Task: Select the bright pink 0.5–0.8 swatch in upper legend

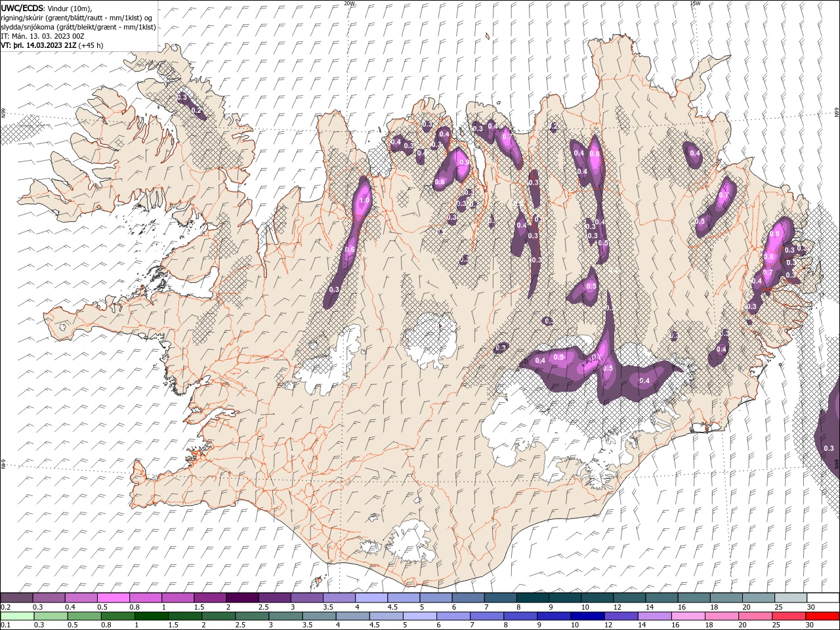Action: click(x=113, y=598)
